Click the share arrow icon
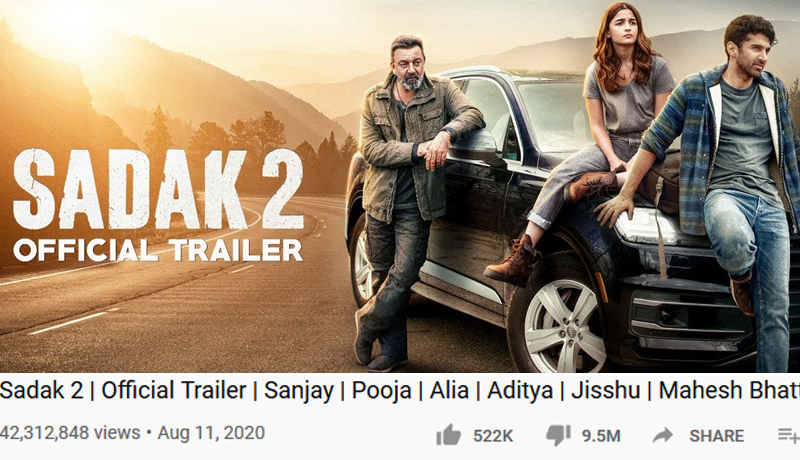The image size is (800, 460). click(x=663, y=436)
